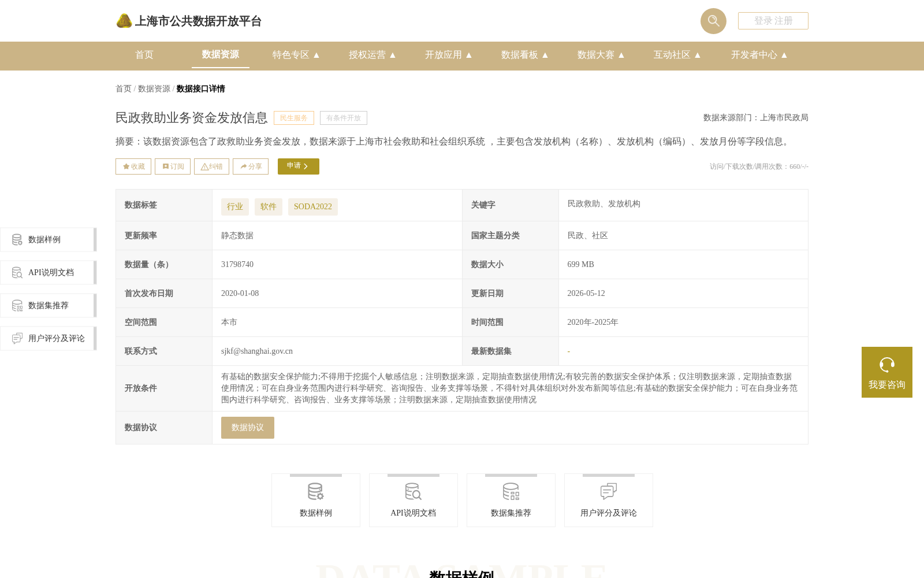Click the 首页 breadcrumb link
Image resolution: width=924 pixels, height=578 pixels.
124,89
